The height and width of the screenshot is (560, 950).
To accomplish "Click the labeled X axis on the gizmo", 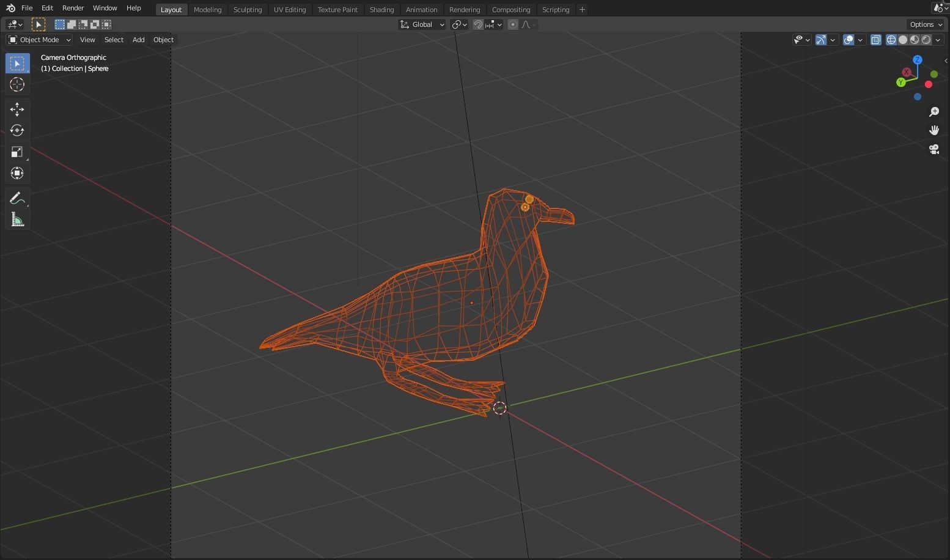I will point(907,72).
